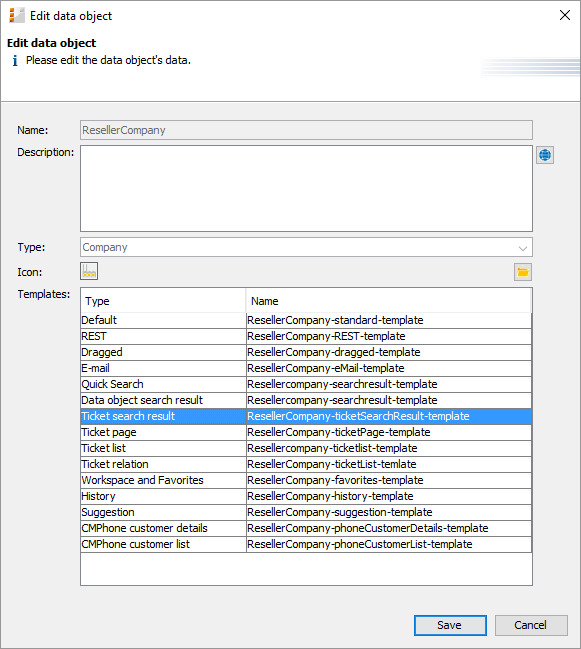The height and width of the screenshot is (649, 581).
Task: Open the Company type combo box
Action: (x=306, y=247)
